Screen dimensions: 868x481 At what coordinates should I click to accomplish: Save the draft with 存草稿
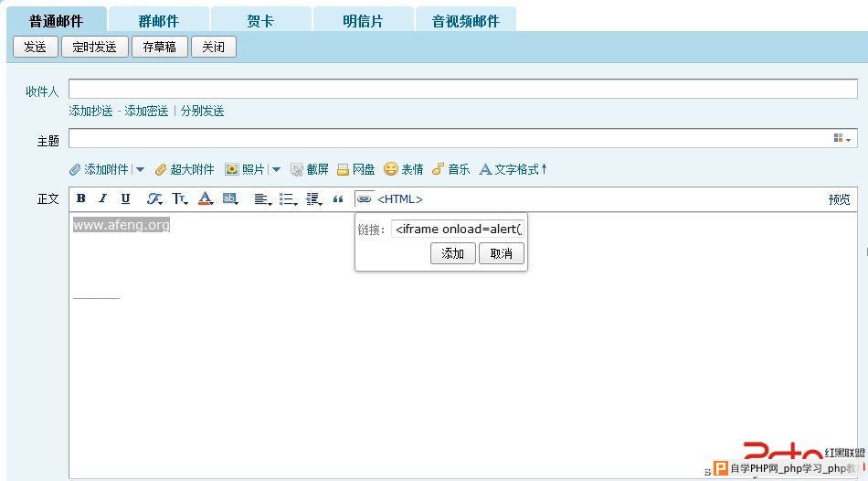click(x=159, y=47)
